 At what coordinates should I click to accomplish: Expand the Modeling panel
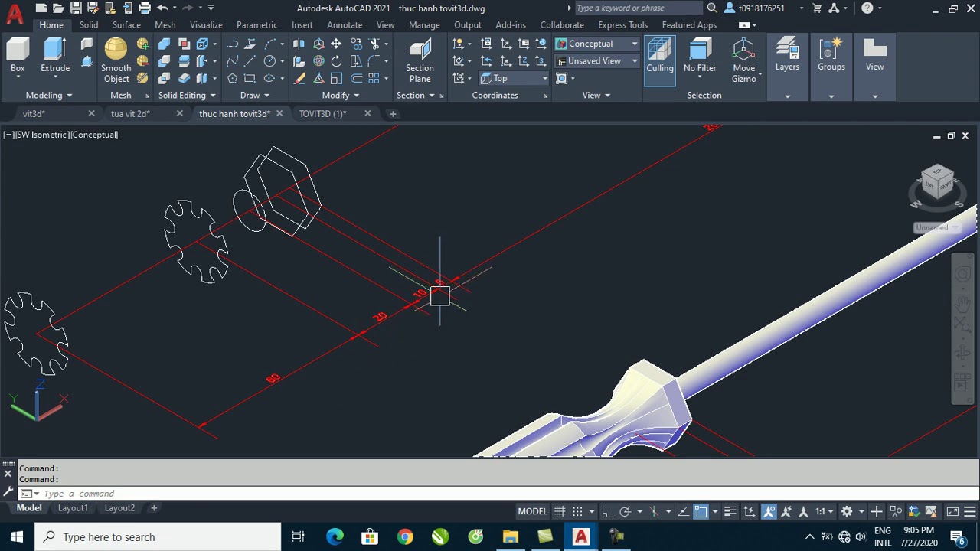point(49,96)
